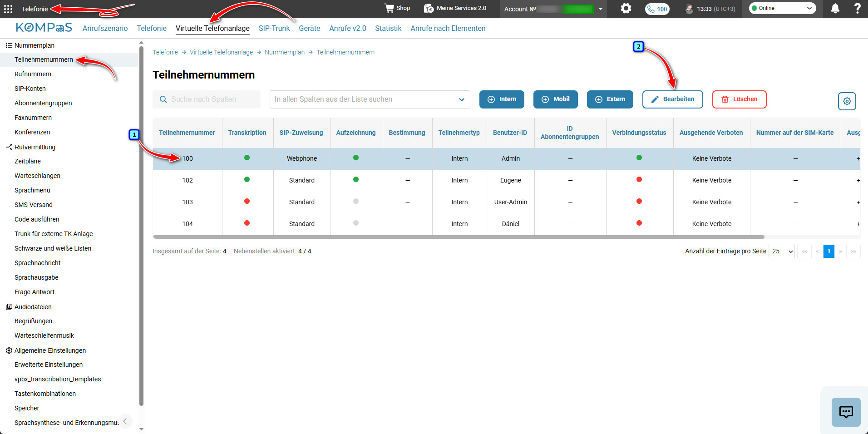
Task: Add an Extern extension
Action: [x=610, y=99]
